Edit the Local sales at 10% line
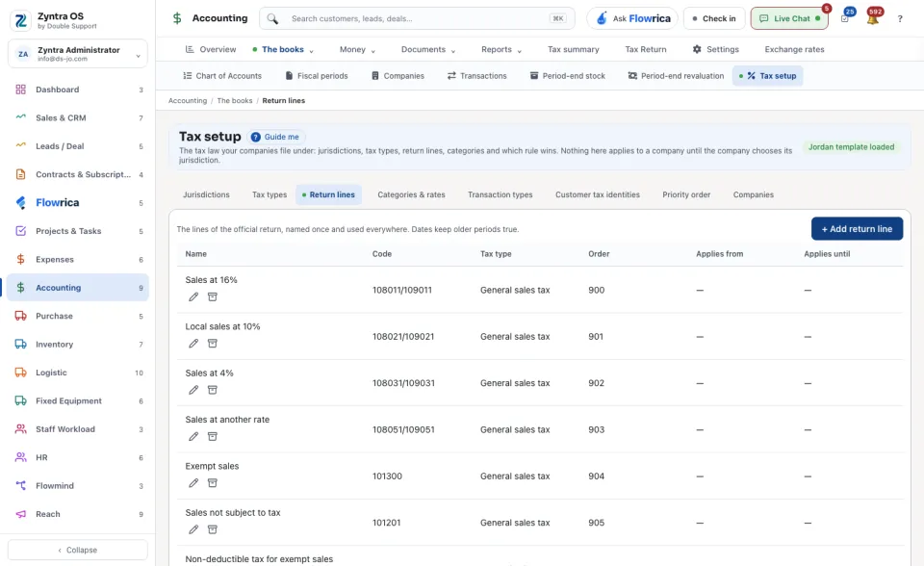924x566 pixels. (x=193, y=344)
